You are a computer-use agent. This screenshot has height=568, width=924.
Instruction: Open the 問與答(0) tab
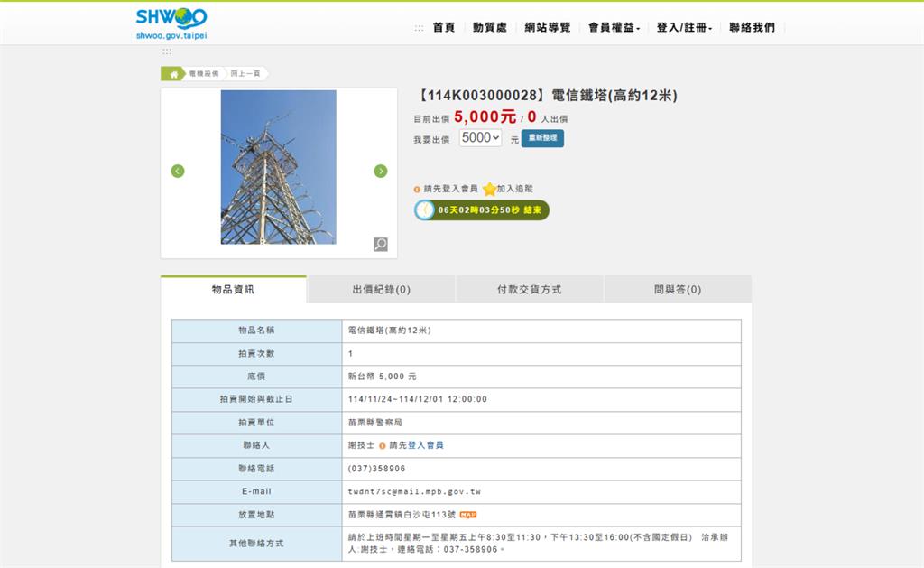678,289
